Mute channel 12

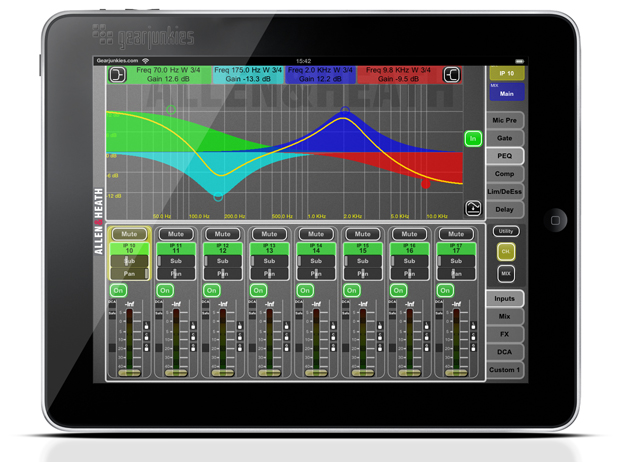click(223, 234)
